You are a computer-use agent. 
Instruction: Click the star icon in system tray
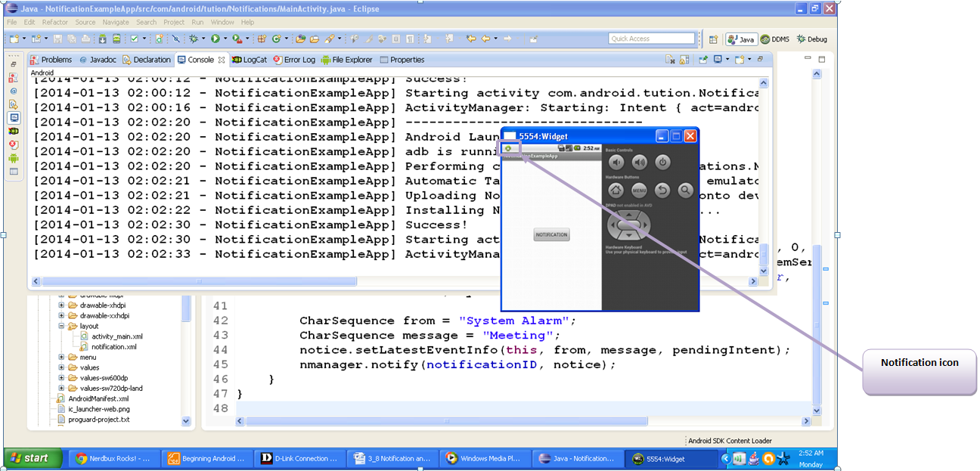point(784,458)
